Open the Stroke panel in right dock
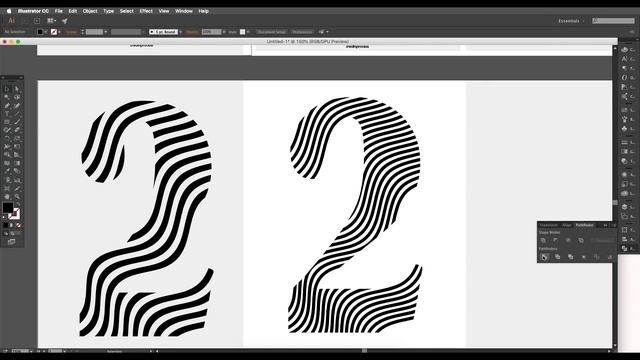Screen dimensions: 640x360 pyautogui.click(x=624, y=142)
